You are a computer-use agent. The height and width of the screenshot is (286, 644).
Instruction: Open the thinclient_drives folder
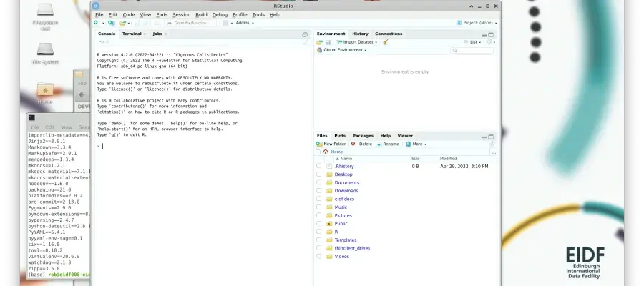(352, 248)
